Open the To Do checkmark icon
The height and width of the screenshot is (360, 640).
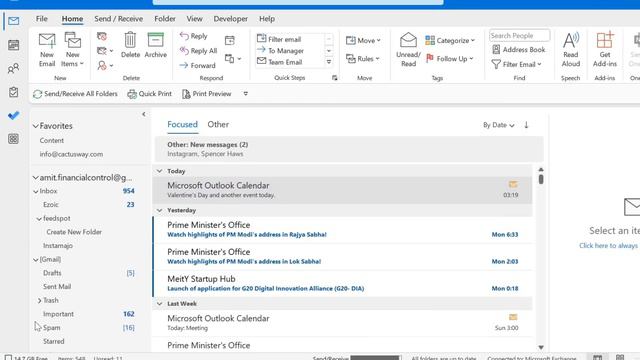coord(13,116)
